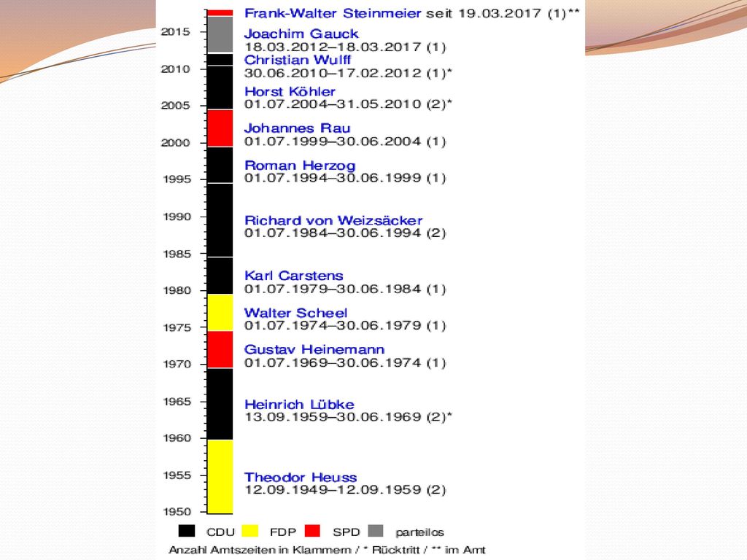Click the Karl Carstens link
Image resolution: width=747 pixels, height=560 pixels.
pyautogui.click(x=293, y=276)
